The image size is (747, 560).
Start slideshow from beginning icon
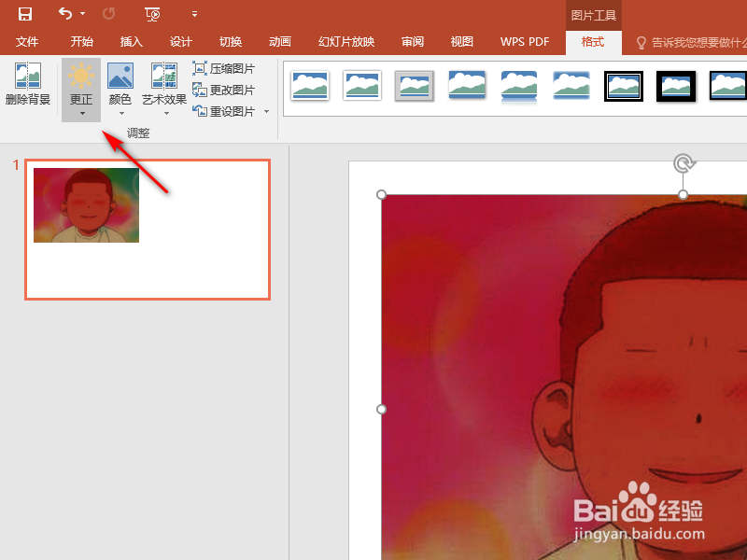click(x=152, y=14)
